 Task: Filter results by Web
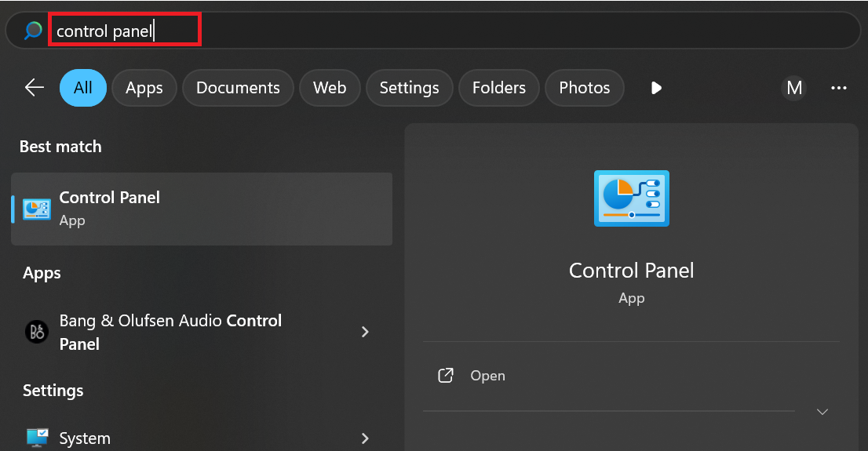(x=330, y=88)
